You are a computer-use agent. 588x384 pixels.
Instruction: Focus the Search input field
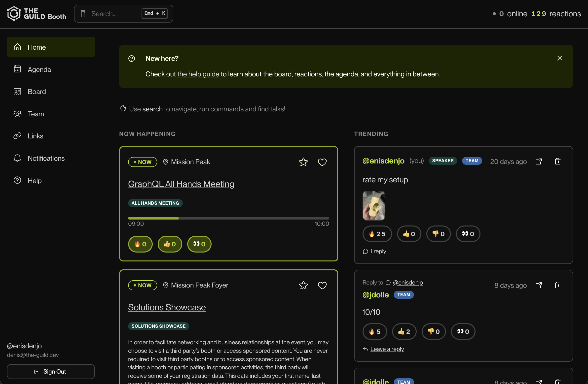(x=123, y=14)
